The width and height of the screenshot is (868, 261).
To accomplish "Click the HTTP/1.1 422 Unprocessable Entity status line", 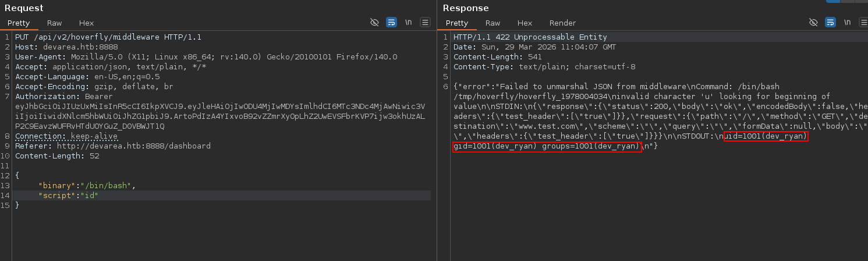I will click(x=530, y=37).
